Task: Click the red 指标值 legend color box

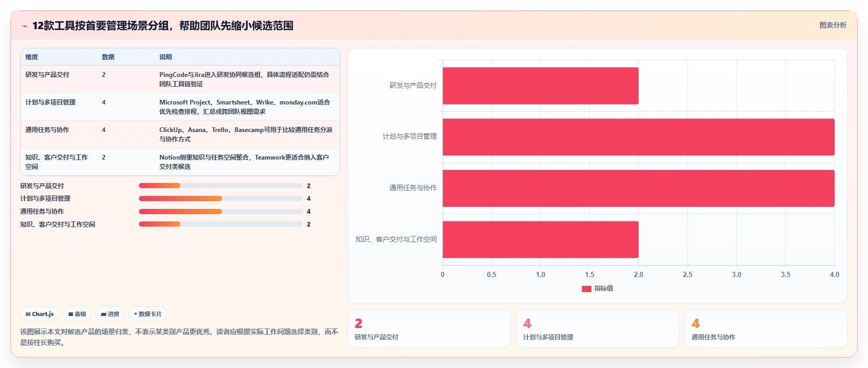Action: [586, 289]
